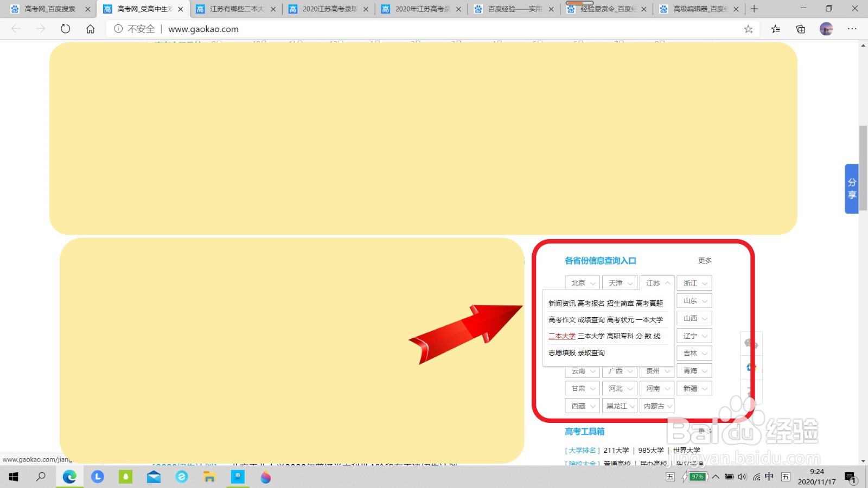Expand the 河南 province dropdown

click(657, 388)
